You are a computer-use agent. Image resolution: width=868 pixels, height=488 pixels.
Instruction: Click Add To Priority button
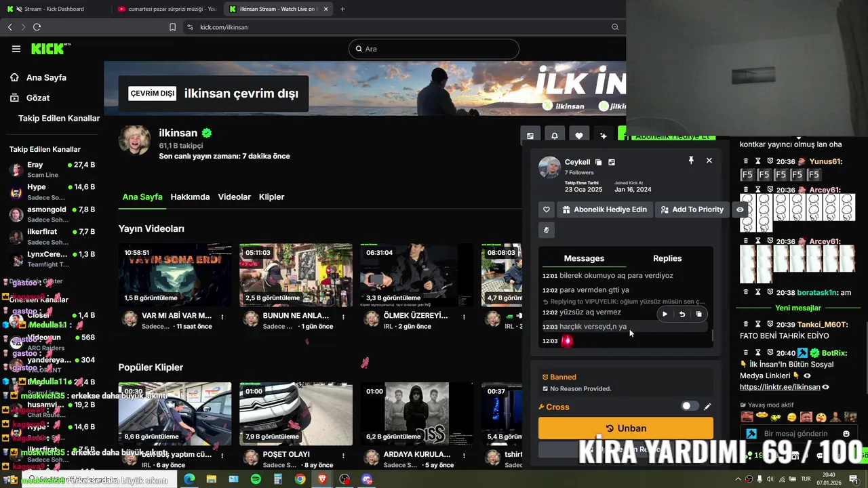pos(692,209)
